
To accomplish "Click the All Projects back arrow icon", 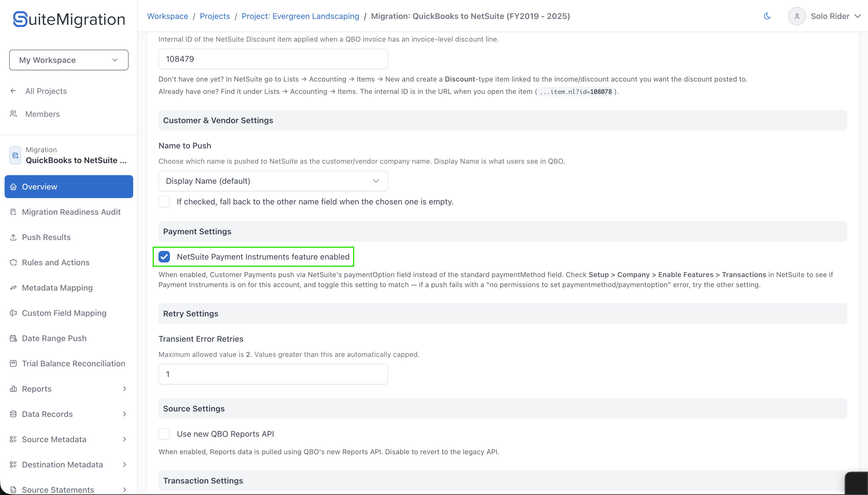I will tap(13, 91).
